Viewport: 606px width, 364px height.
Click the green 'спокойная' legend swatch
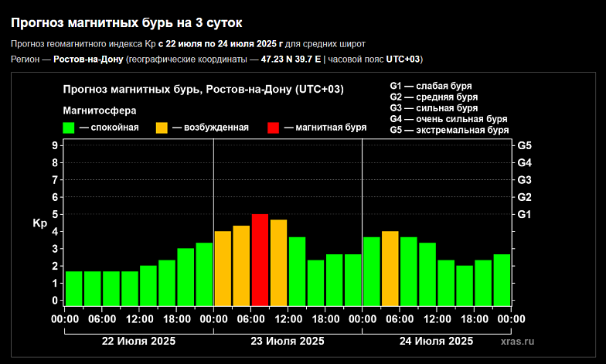68,128
